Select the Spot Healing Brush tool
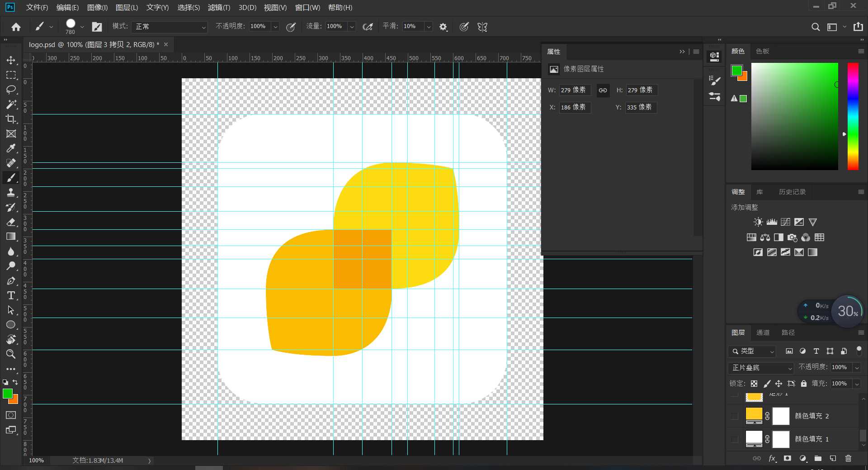 pyautogui.click(x=11, y=163)
